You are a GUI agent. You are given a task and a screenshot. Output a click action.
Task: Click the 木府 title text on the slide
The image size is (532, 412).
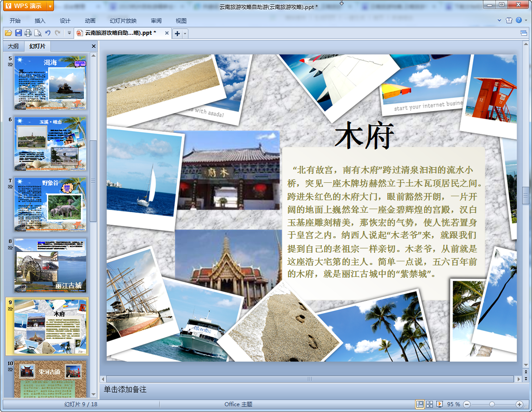364,136
